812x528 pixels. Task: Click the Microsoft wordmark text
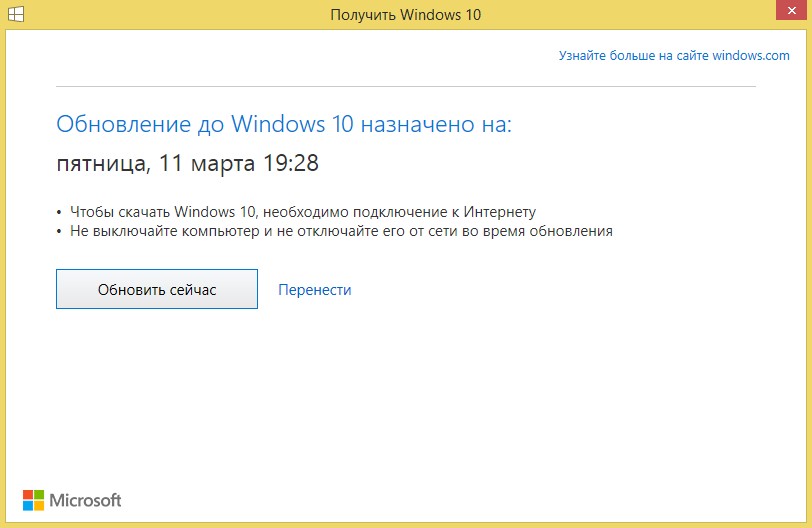click(85, 500)
